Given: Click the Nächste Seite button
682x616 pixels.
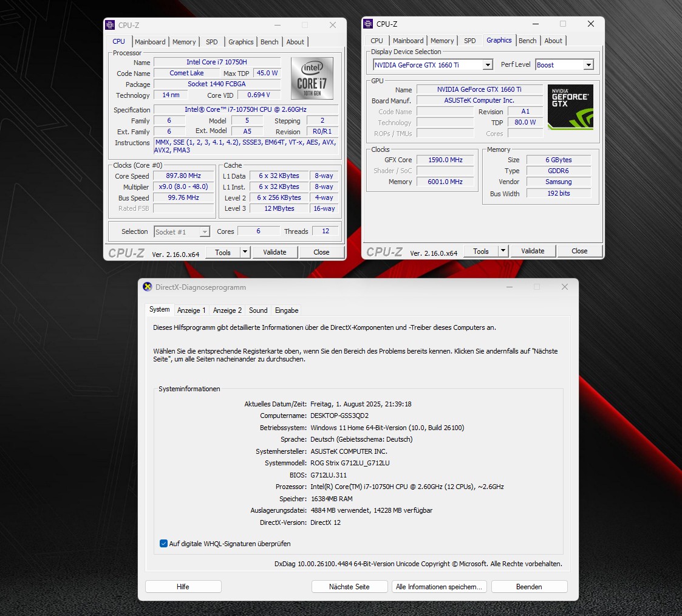Looking at the screenshot, I should coord(349,586).
